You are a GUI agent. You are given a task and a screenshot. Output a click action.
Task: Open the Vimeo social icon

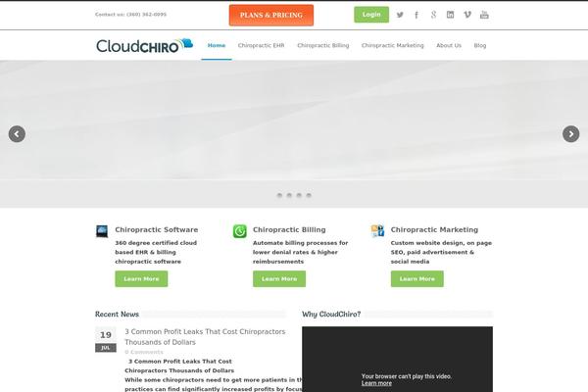click(x=467, y=15)
